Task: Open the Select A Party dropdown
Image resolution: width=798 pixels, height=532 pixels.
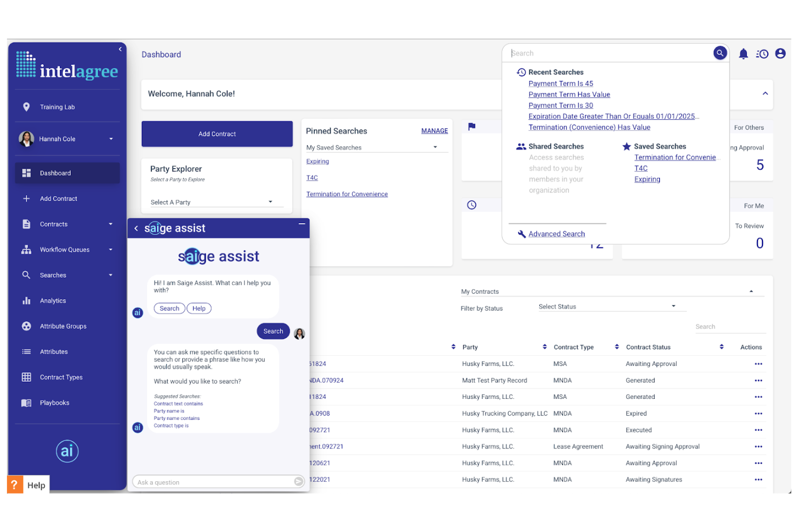Action: tap(217, 202)
